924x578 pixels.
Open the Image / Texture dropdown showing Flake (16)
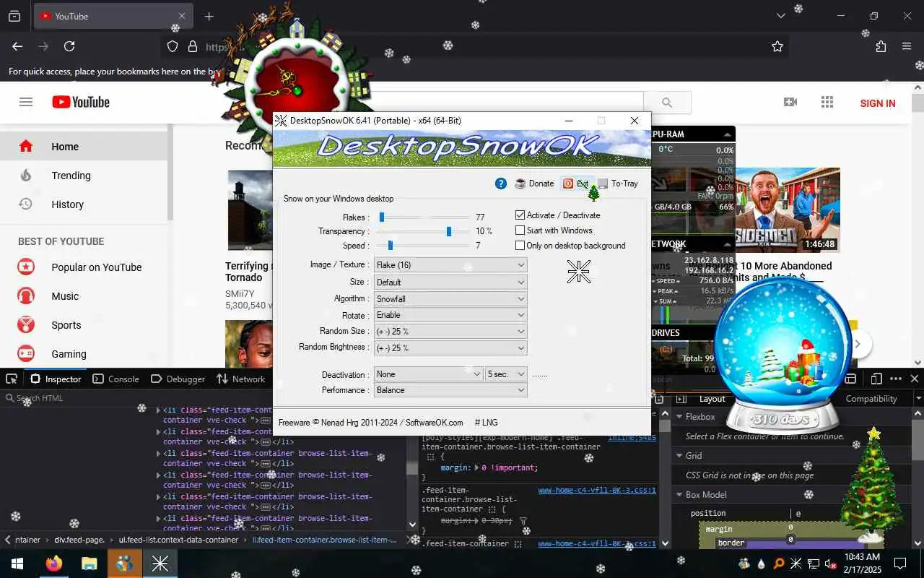(x=450, y=265)
